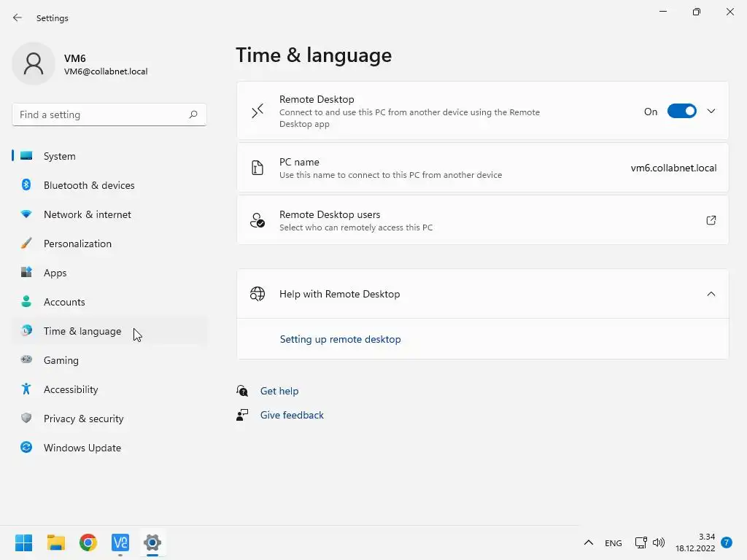The image size is (747, 560).
Task: Click the Settings back arrow
Action: coord(18,17)
